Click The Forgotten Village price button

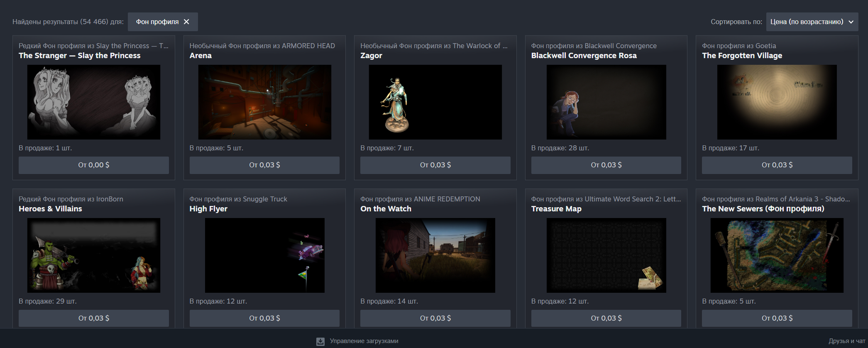(777, 165)
